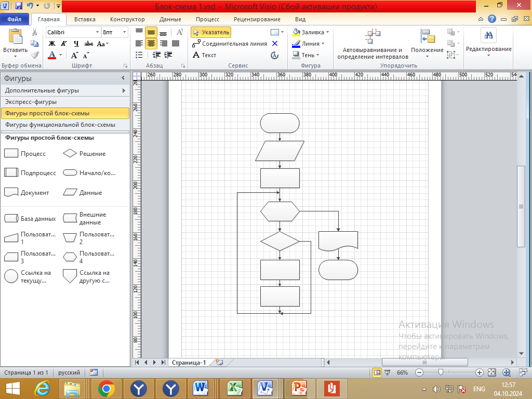Toggle italic formatting (К)
Screen dimensions: 532x399
[x=64, y=44]
